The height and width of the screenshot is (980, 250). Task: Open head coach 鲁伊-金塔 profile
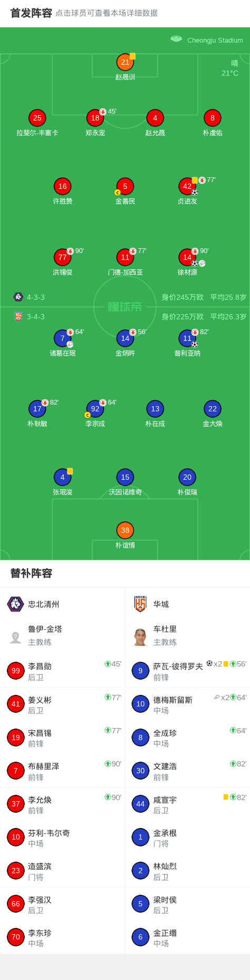pos(62,637)
